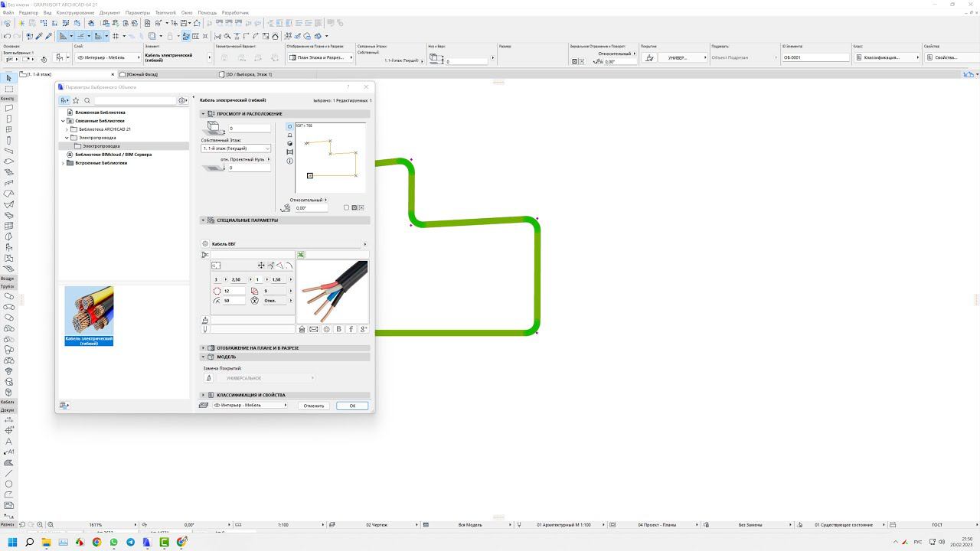Select the Arrow tool in the toolbox
980x551 pixels.
click(x=8, y=78)
